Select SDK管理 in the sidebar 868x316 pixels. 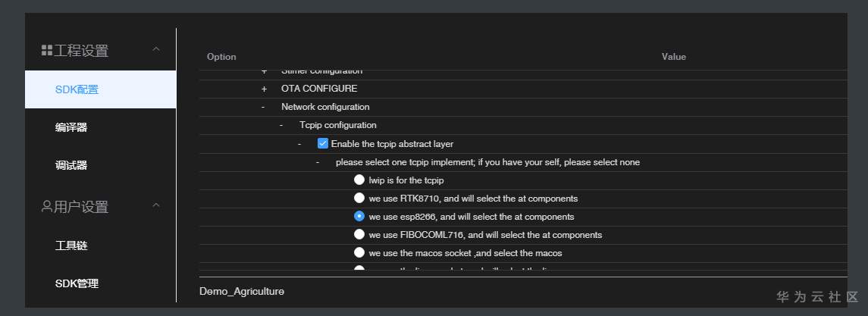pos(77,283)
